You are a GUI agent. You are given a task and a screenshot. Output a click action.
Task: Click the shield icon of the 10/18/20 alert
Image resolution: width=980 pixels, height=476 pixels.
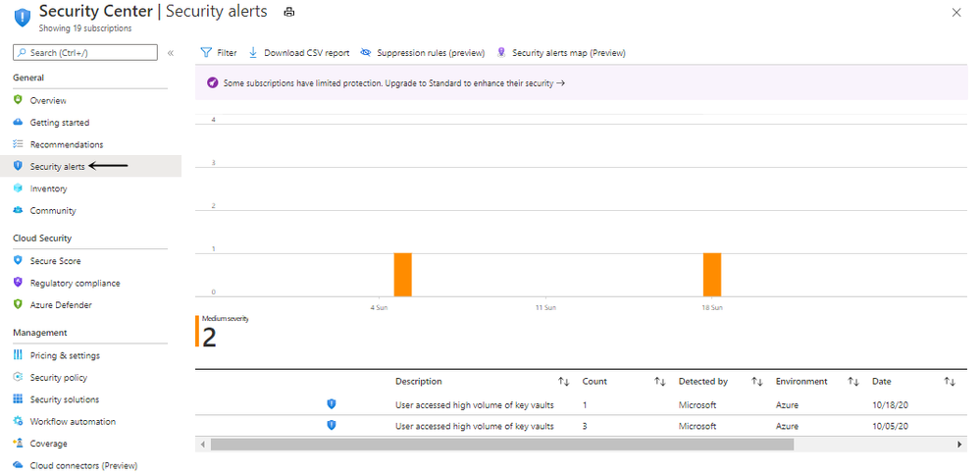coord(332,404)
